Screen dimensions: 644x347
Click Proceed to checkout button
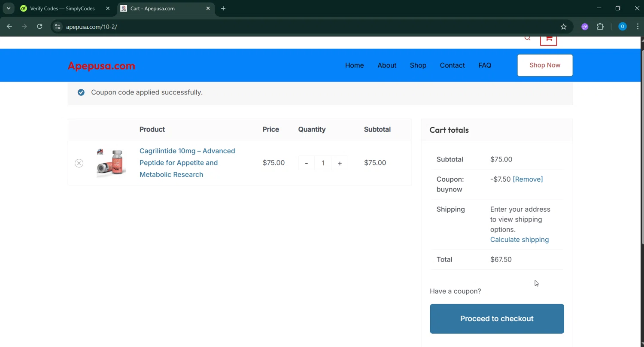click(x=497, y=319)
